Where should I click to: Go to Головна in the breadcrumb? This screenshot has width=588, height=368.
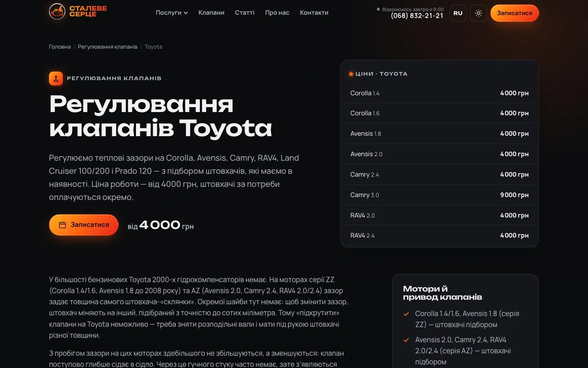pos(60,47)
